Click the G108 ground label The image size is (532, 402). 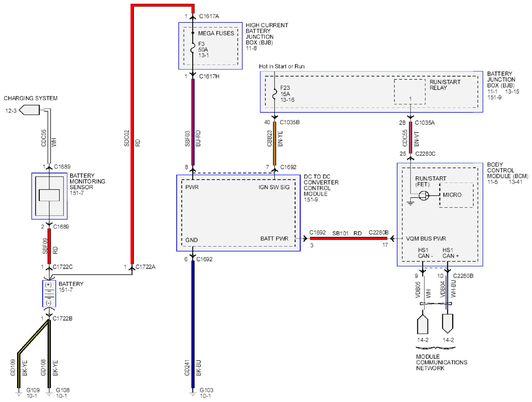tap(63, 390)
